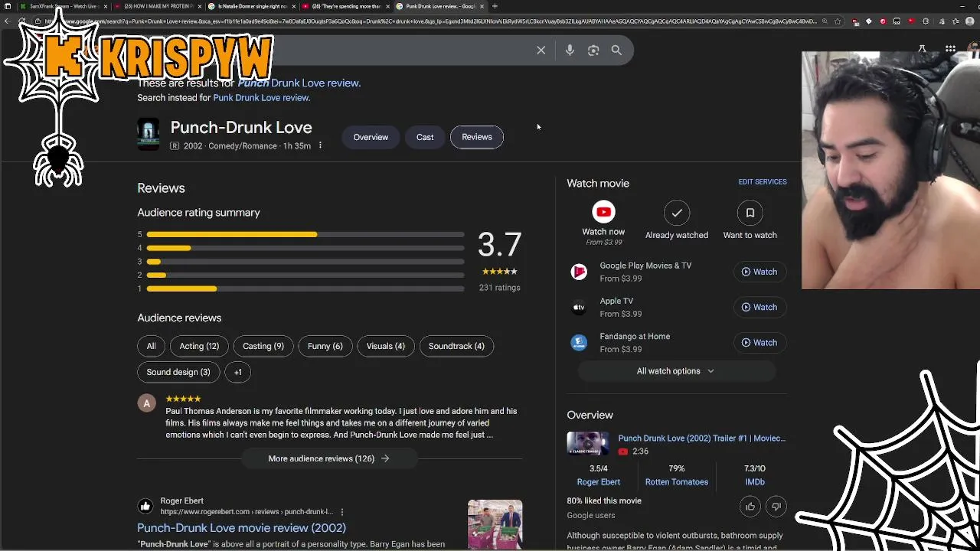Add movie to Want to watch

(750, 212)
